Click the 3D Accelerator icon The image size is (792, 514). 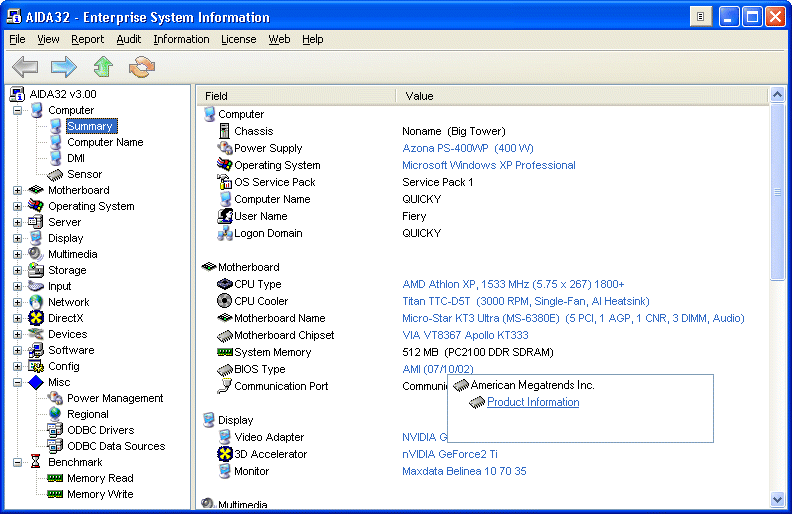(x=224, y=454)
